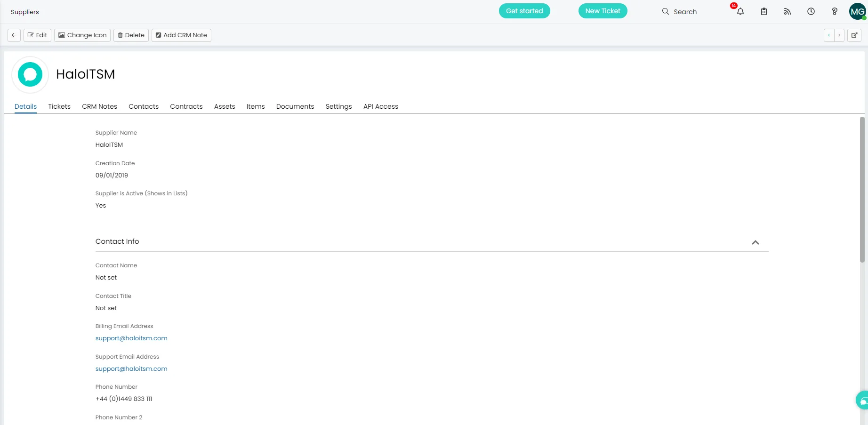The image size is (868, 425).
Task: Click the search magnifier icon
Action: click(666, 11)
